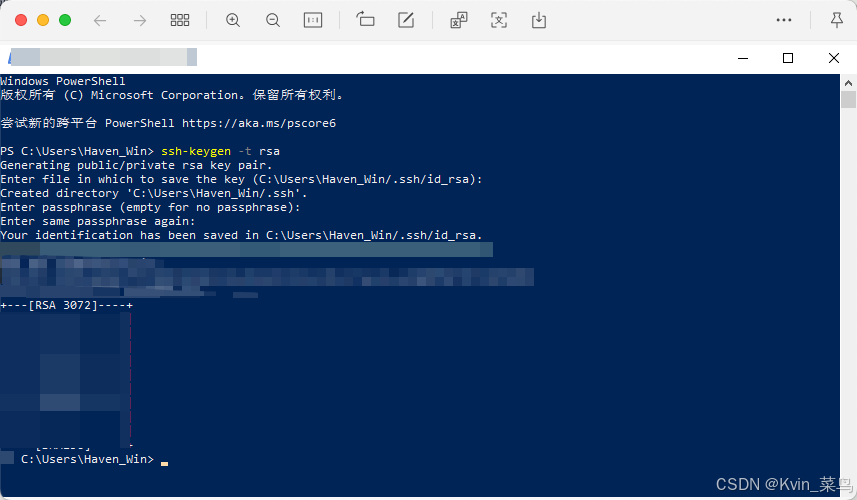Click the PowerShell scrollbar thumb
This screenshot has height=500, width=857.
(848, 100)
